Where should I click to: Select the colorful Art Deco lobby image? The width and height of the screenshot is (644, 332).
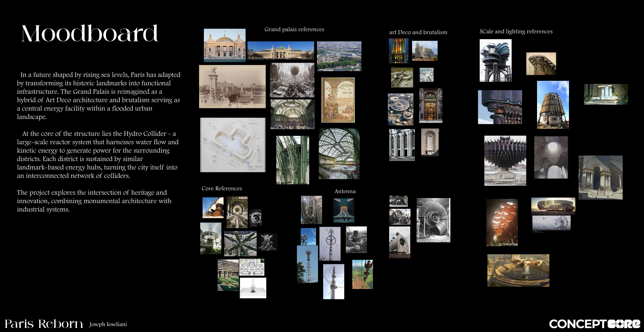tap(399, 51)
